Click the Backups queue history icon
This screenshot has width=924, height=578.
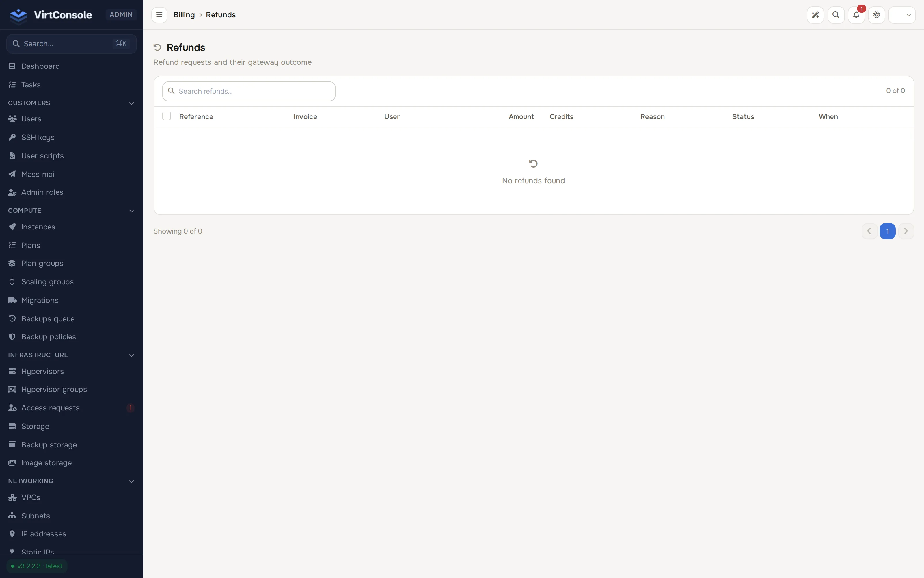point(12,318)
